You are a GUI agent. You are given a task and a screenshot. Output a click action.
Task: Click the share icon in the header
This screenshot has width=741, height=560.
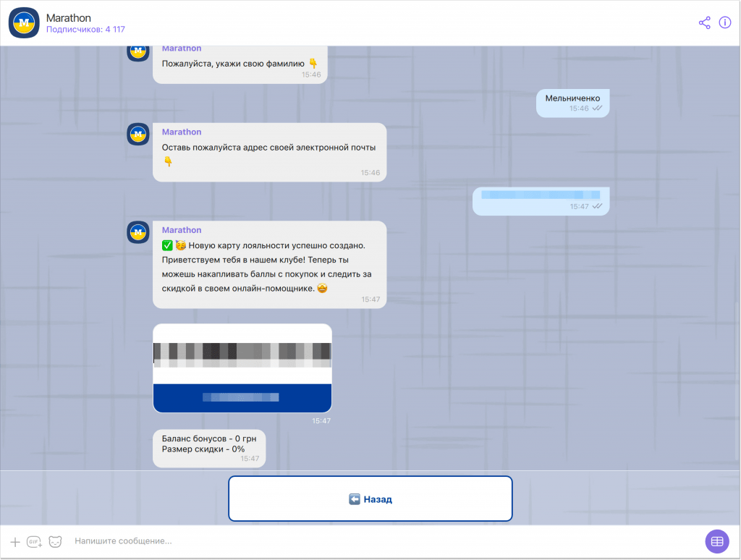[x=704, y=22]
